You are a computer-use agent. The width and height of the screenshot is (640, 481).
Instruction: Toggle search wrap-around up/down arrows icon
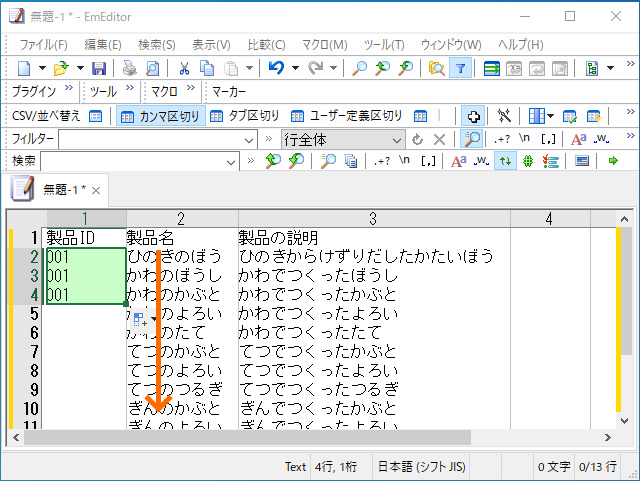point(505,161)
